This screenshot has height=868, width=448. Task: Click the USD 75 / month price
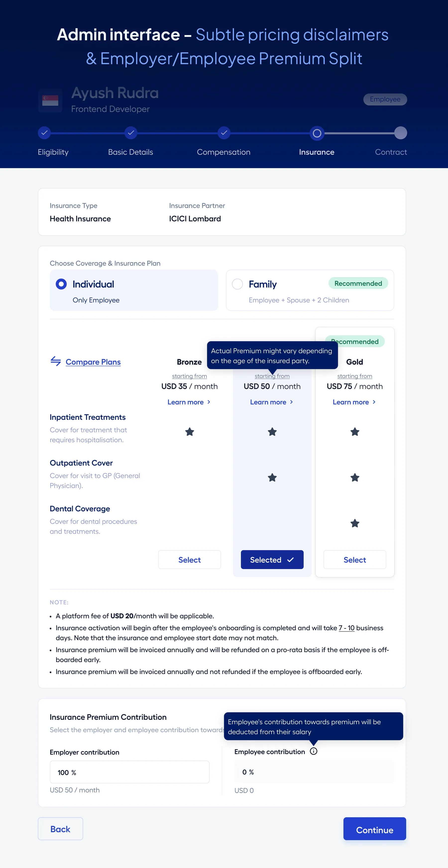(x=355, y=386)
